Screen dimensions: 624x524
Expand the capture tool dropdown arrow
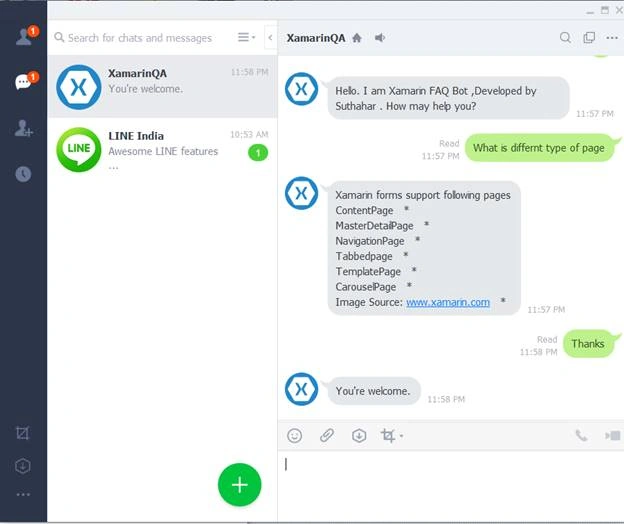[401, 436]
